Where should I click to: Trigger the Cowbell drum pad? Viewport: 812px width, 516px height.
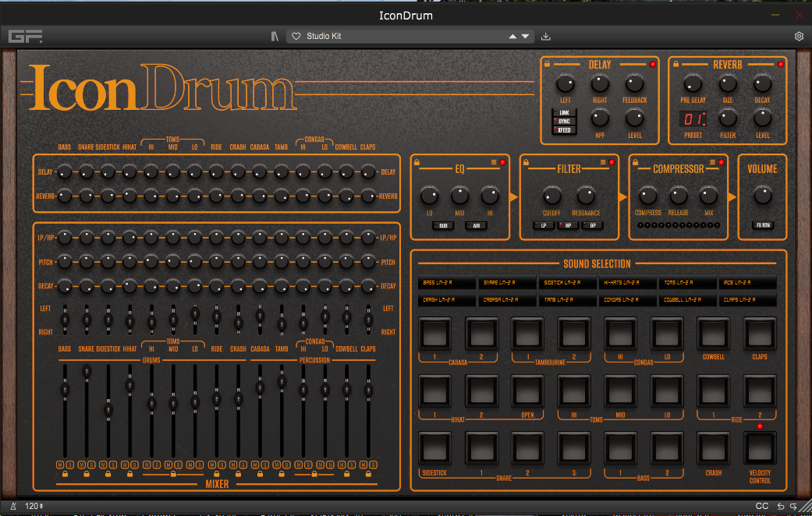pos(713,334)
